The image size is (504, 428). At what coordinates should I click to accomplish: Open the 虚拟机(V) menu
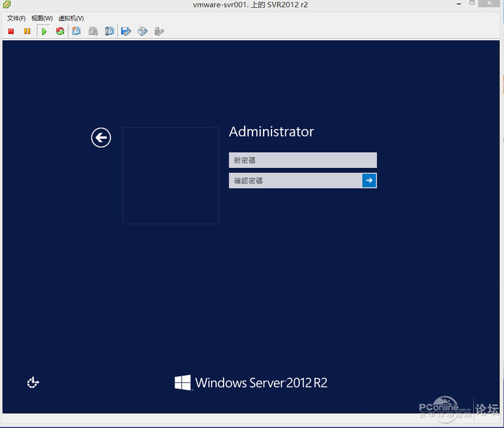[x=71, y=18]
